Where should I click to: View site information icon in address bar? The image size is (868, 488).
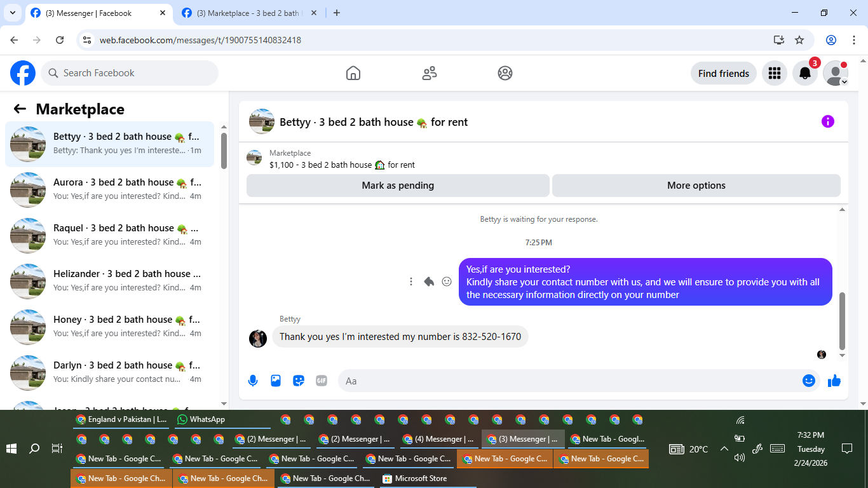tap(88, 40)
